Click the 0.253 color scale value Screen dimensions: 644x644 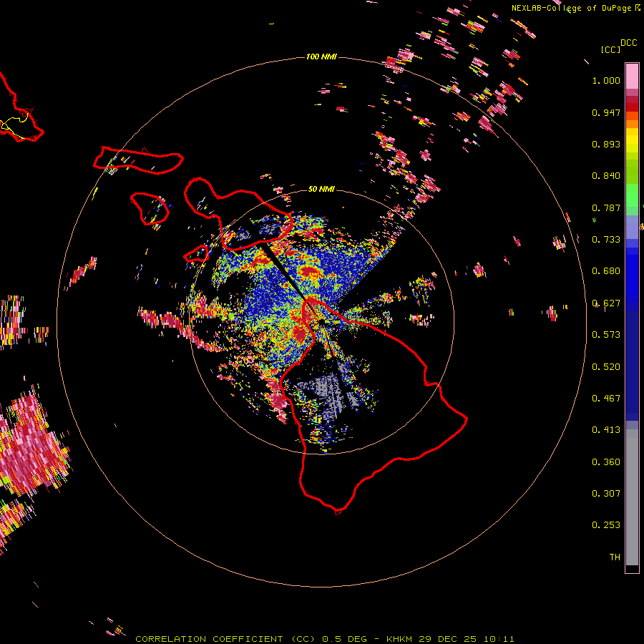point(606,525)
